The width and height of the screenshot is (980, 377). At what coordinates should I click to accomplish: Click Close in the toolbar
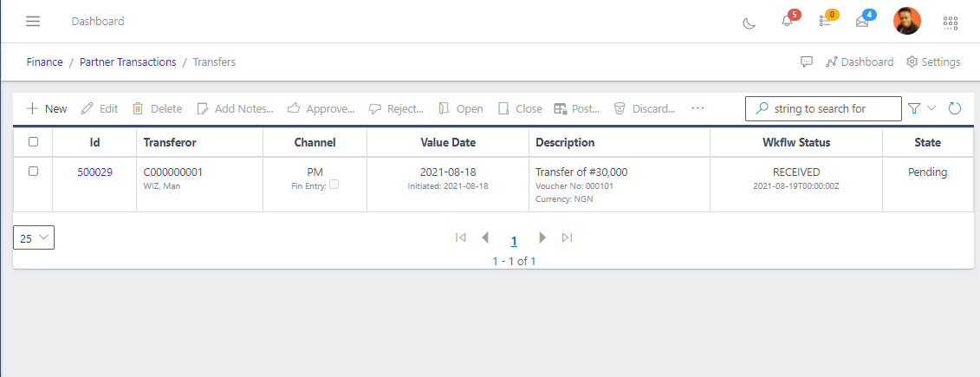pyautogui.click(x=520, y=109)
